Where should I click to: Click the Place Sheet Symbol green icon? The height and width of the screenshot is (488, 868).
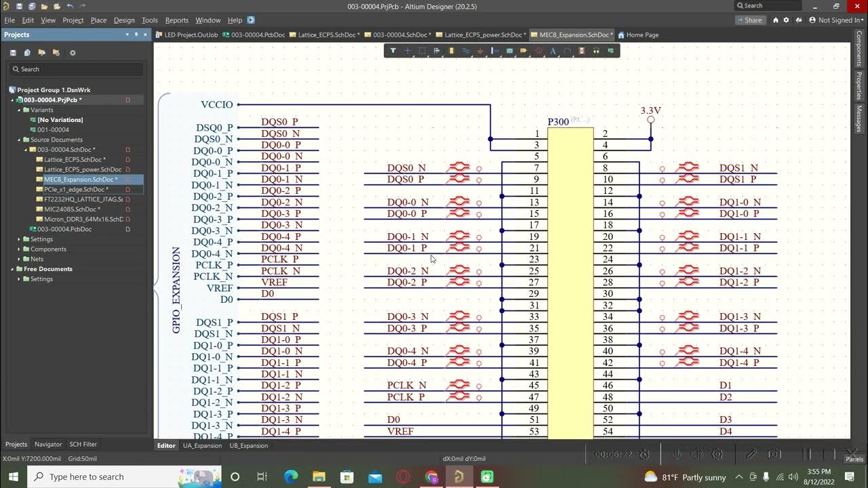tap(509, 50)
